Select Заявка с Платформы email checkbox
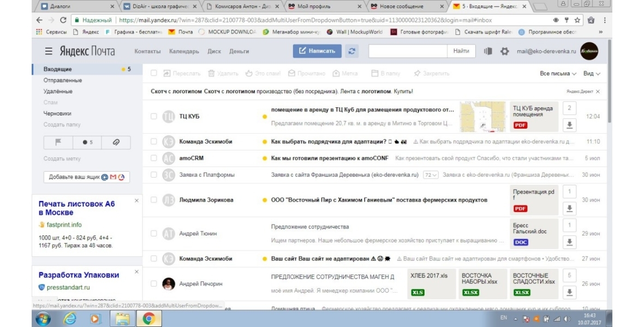 pos(153,175)
